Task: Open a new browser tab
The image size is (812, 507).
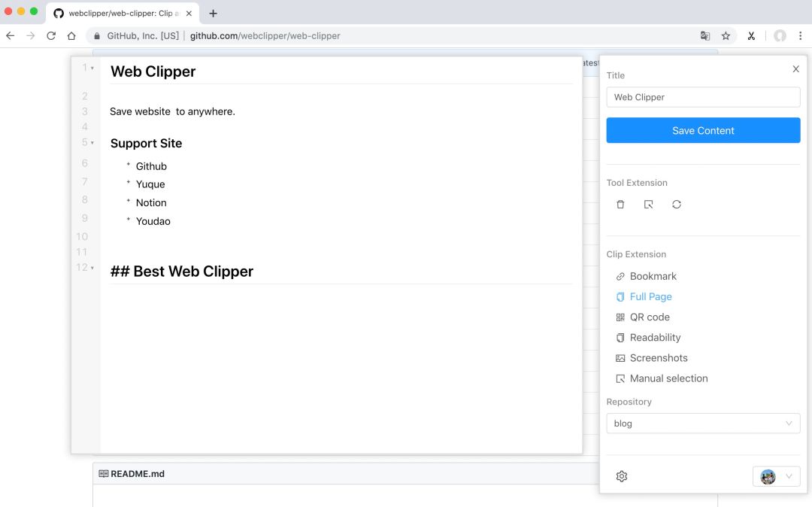Action: pyautogui.click(x=213, y=14)
